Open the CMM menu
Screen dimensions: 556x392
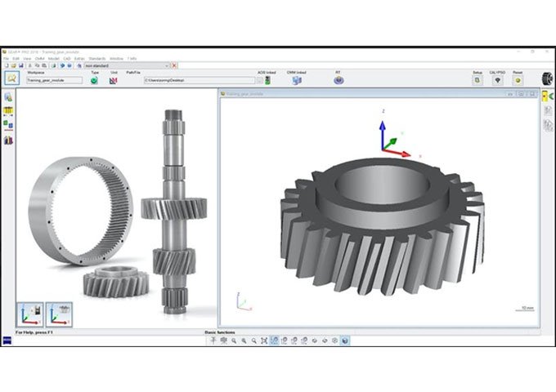[39, 59]
